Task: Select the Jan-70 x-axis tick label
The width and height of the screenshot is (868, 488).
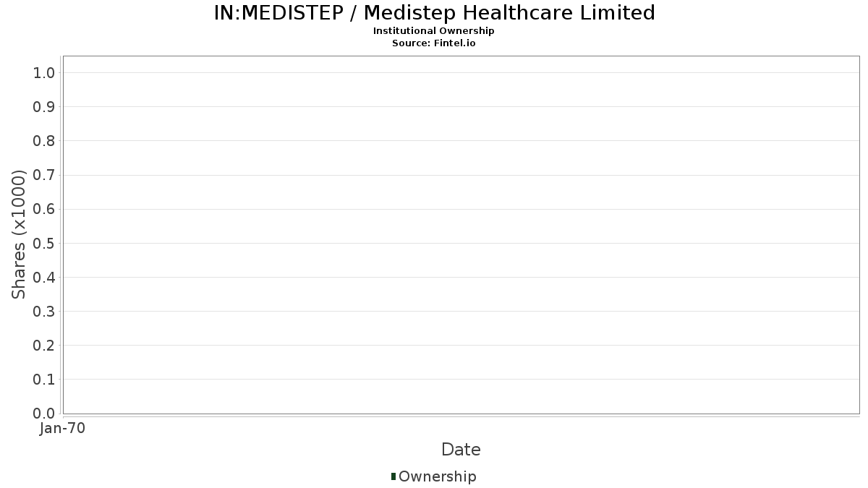Action: [x=63, y=429]
